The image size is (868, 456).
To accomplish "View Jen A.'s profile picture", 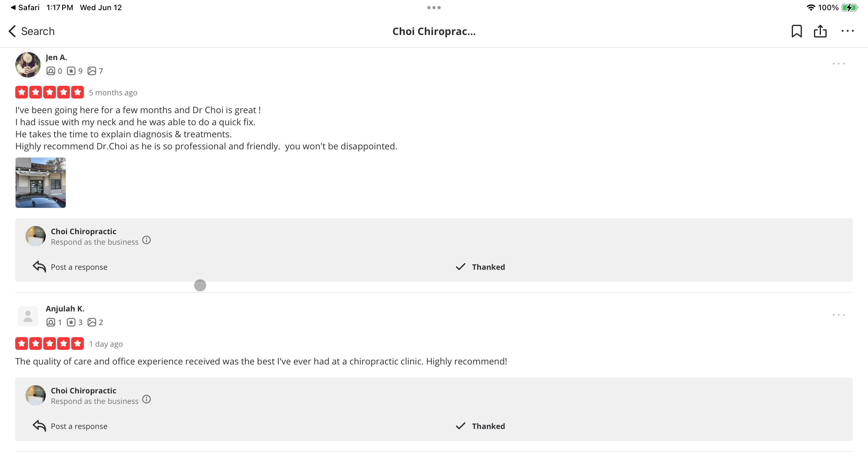I will [28, 65].
